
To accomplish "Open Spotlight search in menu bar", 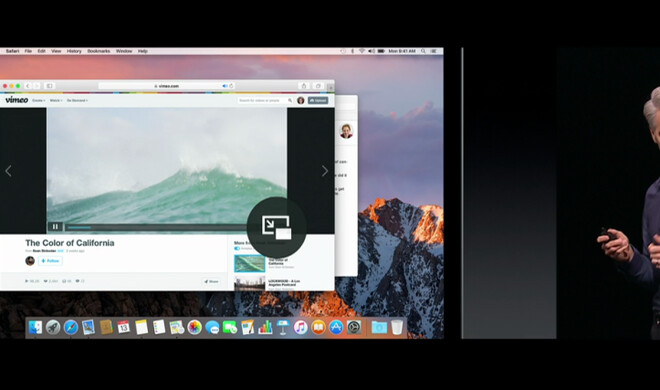I will 423,51.
